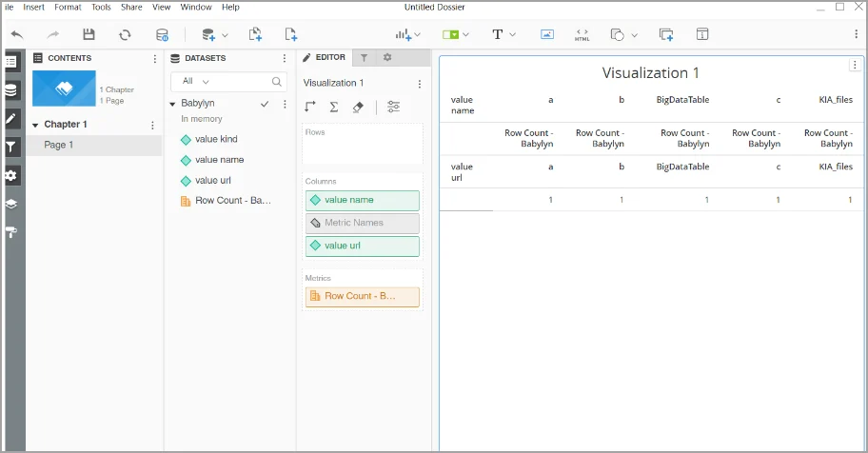Toggle the Filter panel sidebar icon

[x=11, y=147]
